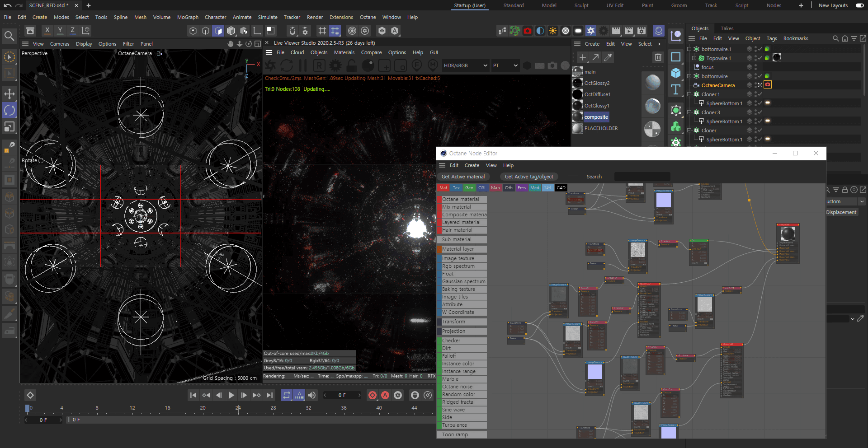Switch to the Sculpt layout tab
The image size is (868, 448).
[581, 5]
